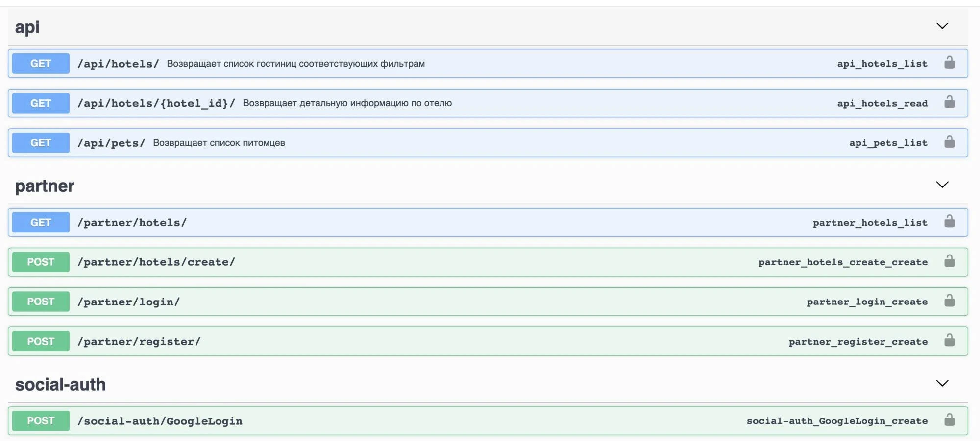The height and width of the screenshot is (441, 980).
Task: Open the /api/pets/ endpoint path
Action: [x=111, y=143]
